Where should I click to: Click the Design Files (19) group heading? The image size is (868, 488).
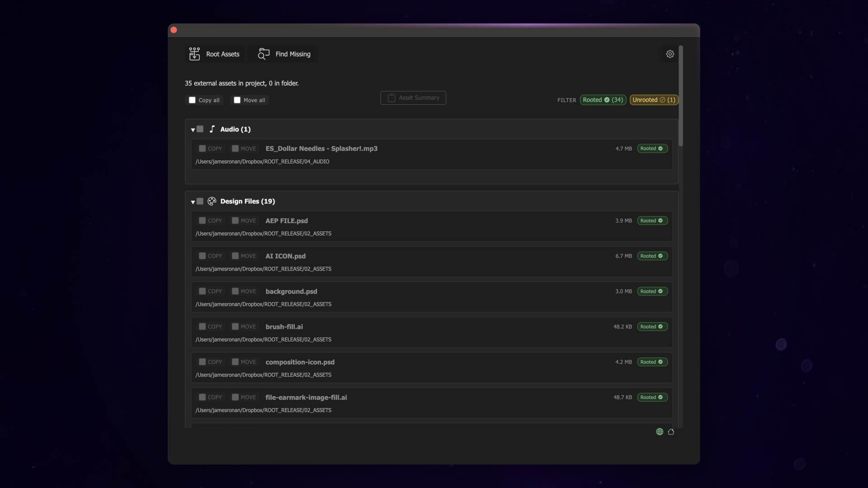point(248,202)
